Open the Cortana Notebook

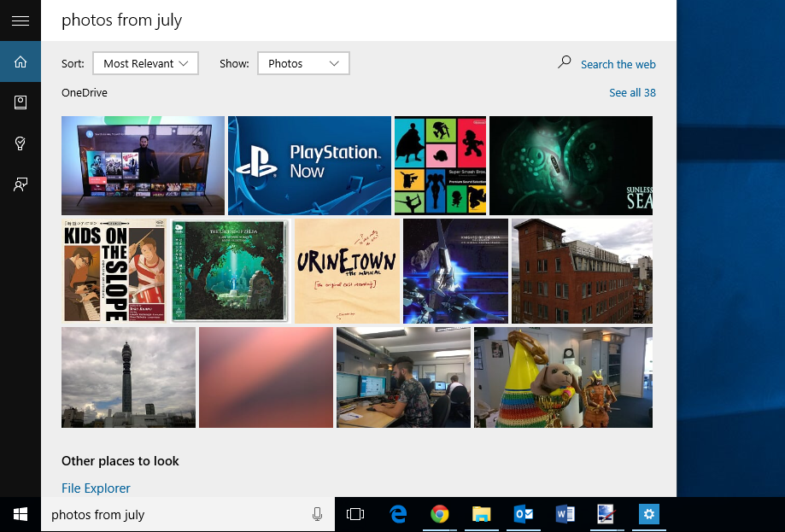tap(20, 102)
